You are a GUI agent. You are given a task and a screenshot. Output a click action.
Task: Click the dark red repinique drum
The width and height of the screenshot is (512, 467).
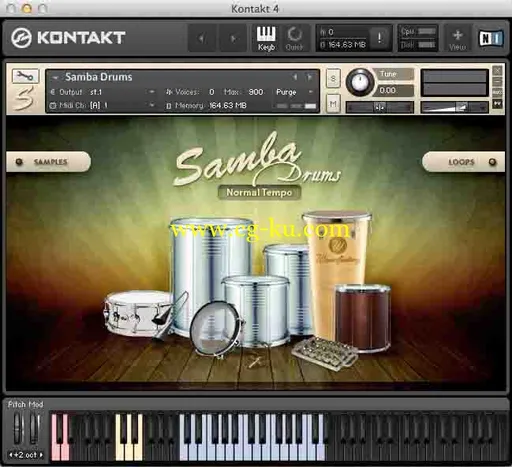pyautogui.click(x=363, y=317)
